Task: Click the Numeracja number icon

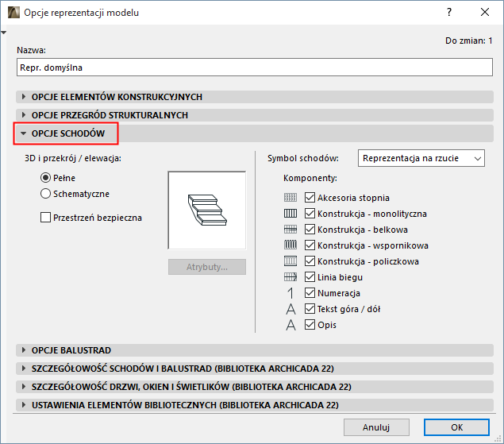Action: [290, 293]
